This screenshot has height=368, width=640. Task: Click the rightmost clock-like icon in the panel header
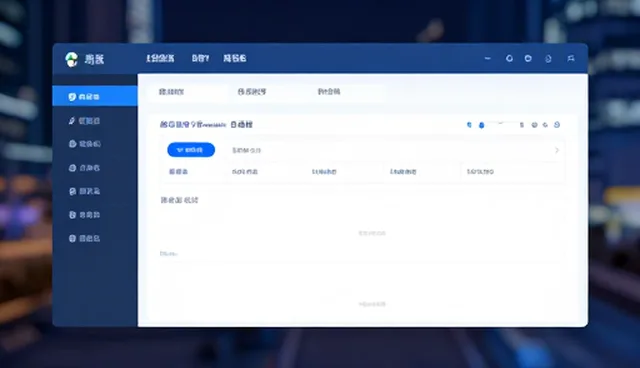tap(557, 125)
